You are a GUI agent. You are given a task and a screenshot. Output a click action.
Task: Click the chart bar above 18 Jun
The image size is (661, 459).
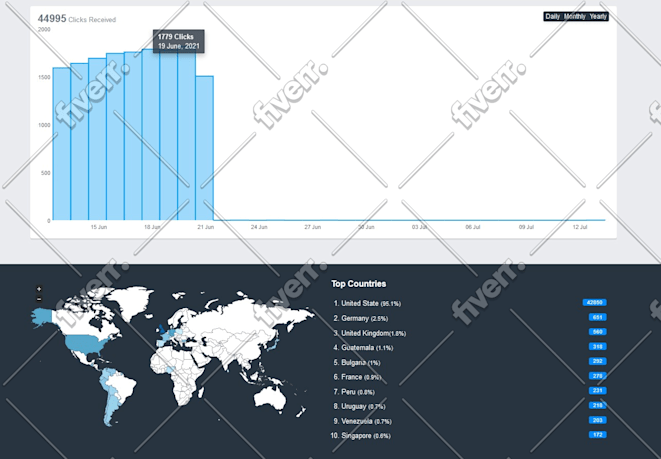151,134
